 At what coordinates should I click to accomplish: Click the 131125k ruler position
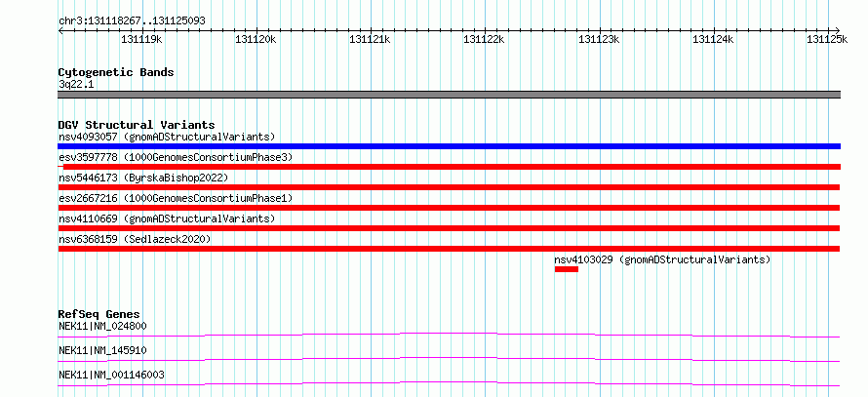point(827,39)
